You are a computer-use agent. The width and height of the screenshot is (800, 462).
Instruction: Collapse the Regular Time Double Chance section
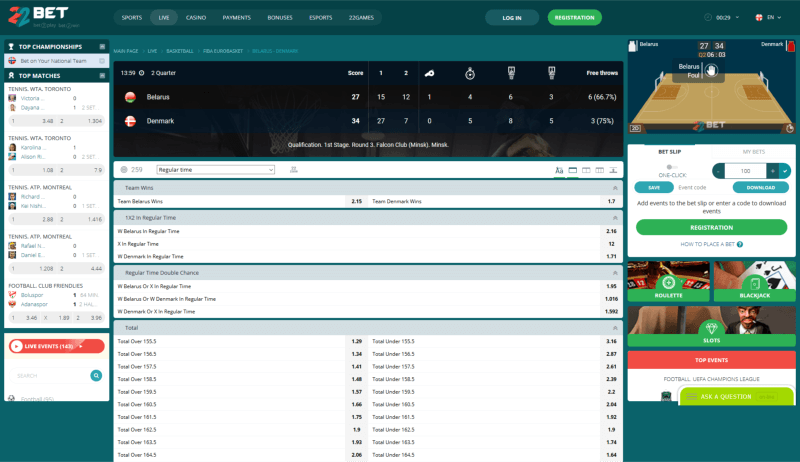[615, 273]
